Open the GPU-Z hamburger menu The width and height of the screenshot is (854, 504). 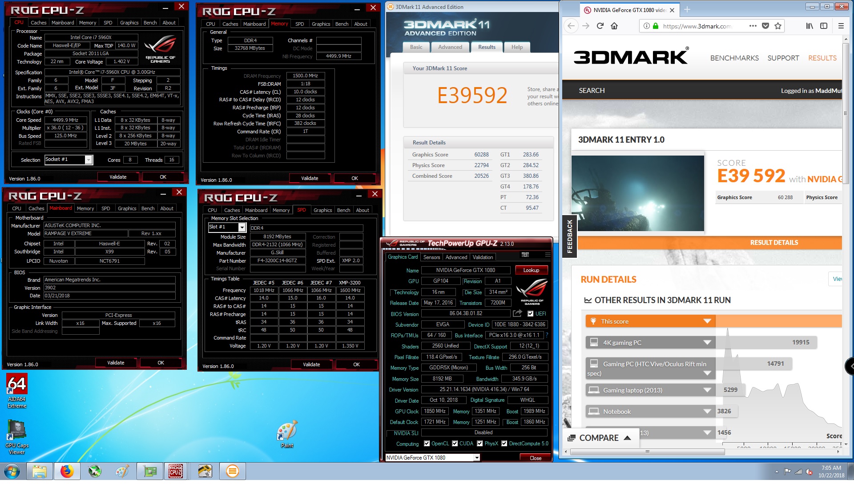(x=548, y=255)
